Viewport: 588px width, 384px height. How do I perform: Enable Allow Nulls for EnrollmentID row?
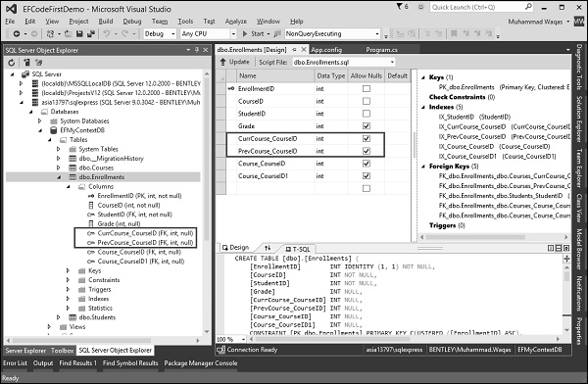pyautogui.click(x=367, y=88)
